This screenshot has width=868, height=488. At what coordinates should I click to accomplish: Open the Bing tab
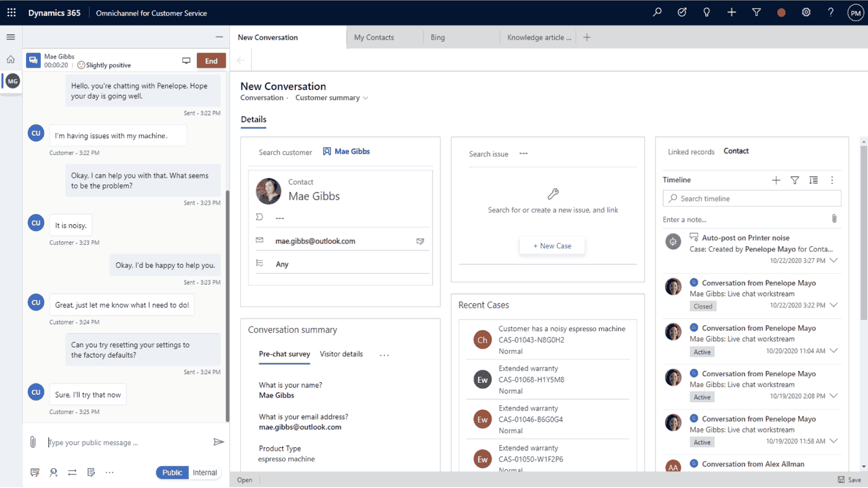[437, 37]
